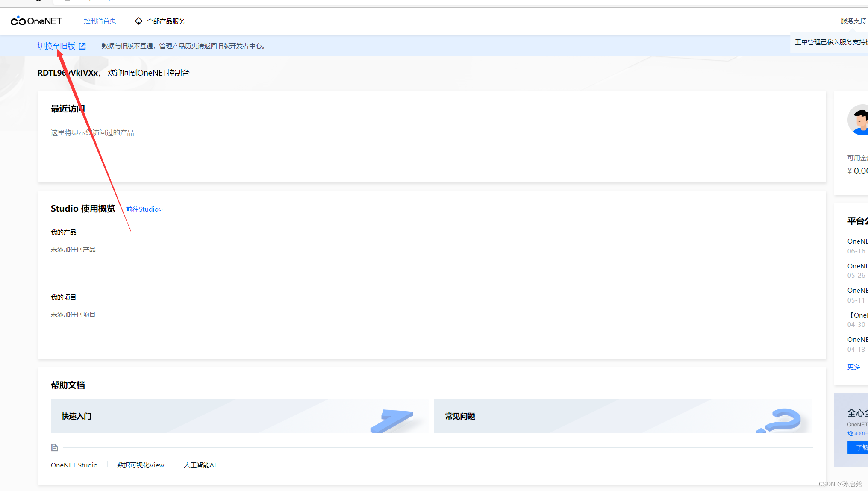Open the 全部产品服务 menu
Screen dimensions: 868x491
pos(166,21)
